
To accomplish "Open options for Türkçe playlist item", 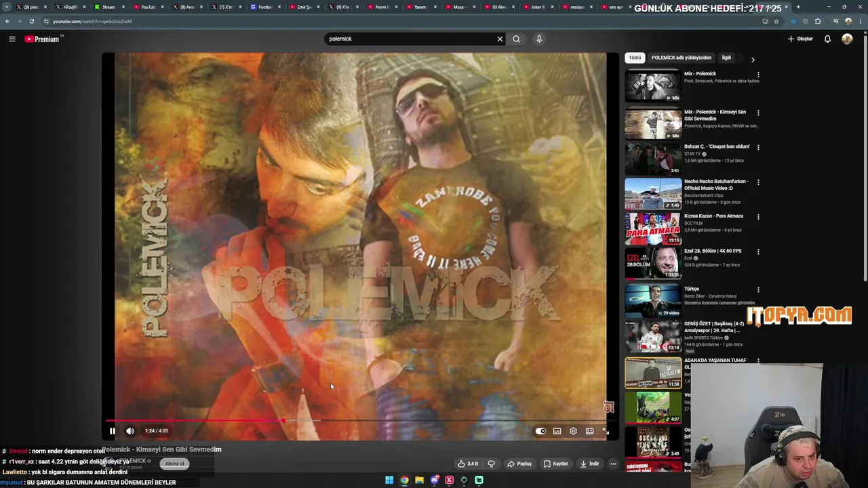I will (758, 289).
